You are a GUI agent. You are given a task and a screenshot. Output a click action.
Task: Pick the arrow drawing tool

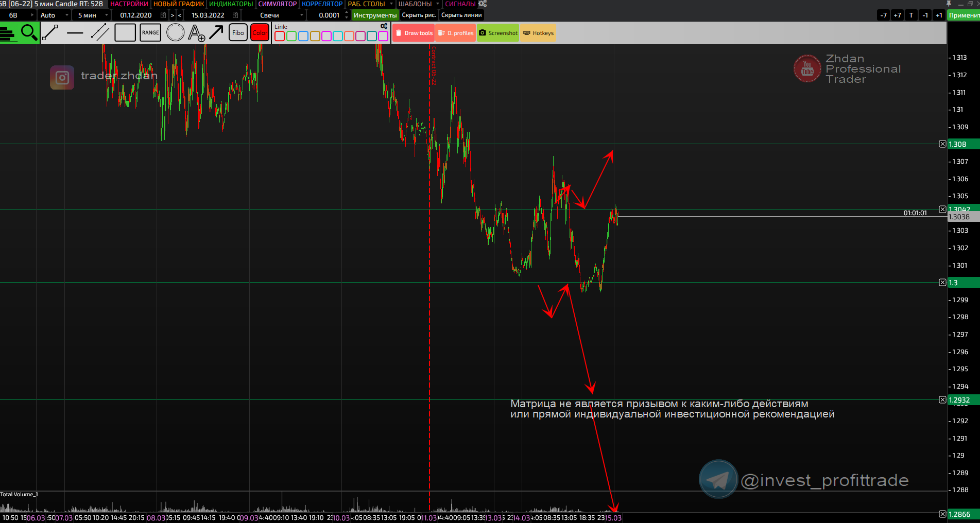216,33
